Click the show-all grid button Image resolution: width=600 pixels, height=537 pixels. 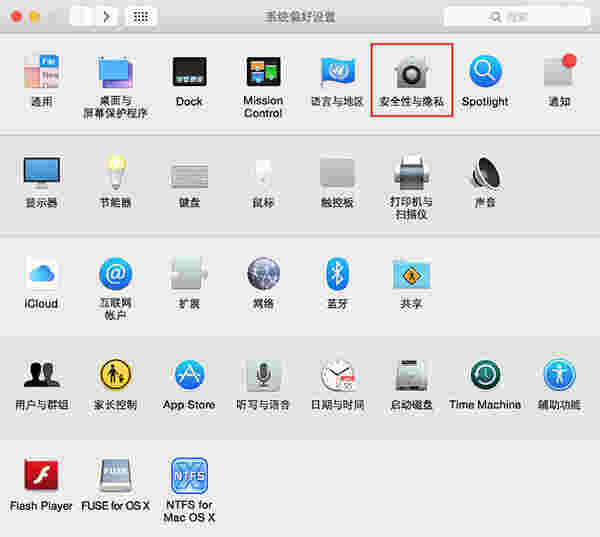click(x=141, y=17)
